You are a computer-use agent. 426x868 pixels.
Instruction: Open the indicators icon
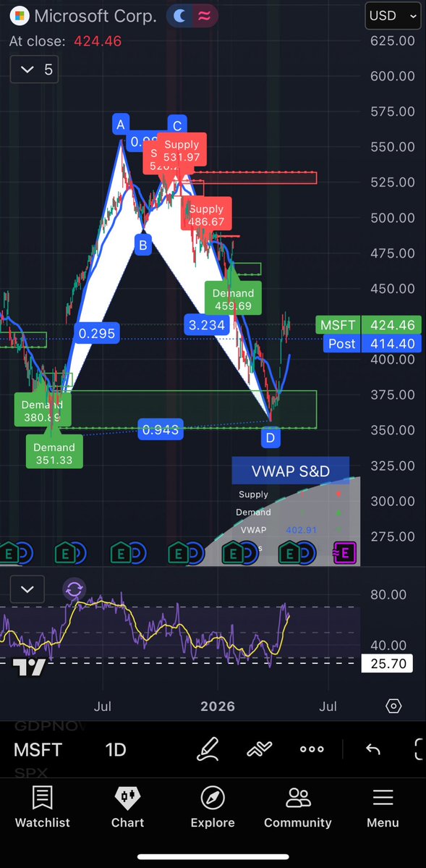pos(260,749)
